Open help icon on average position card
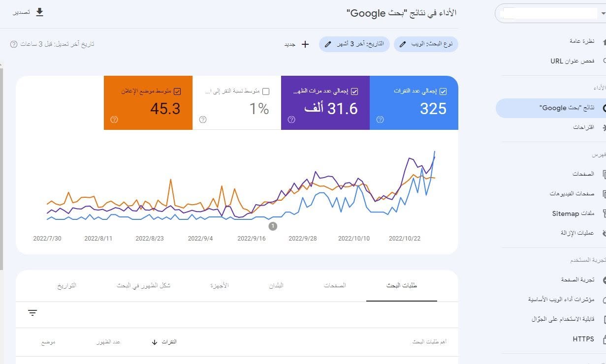Viewport: 606px width, 364px height. pyautogui.click(x=114, y=120)
